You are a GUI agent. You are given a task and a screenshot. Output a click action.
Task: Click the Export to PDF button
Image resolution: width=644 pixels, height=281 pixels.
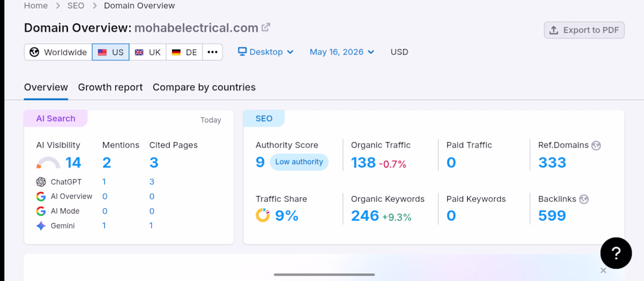point(584,30)
